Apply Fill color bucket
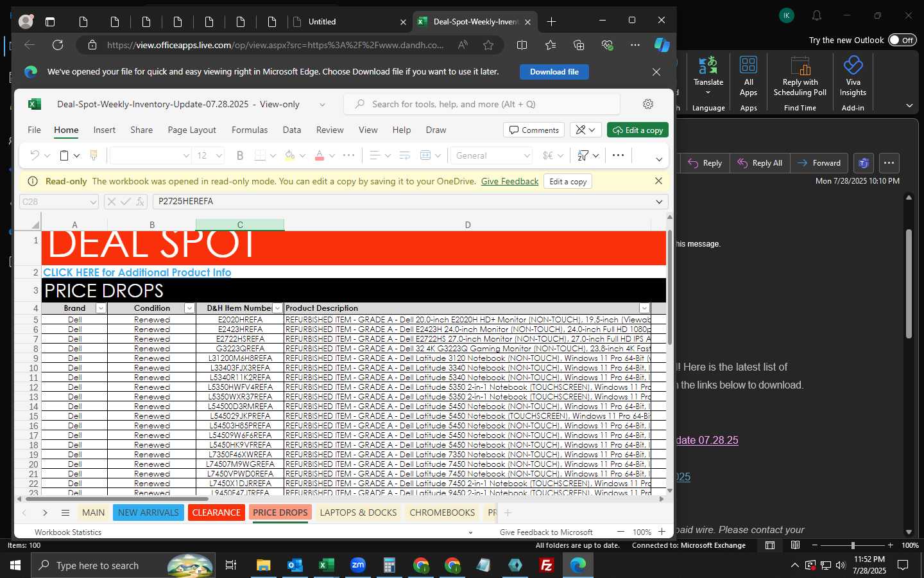The image size is (924, 578). click(289, 155)
